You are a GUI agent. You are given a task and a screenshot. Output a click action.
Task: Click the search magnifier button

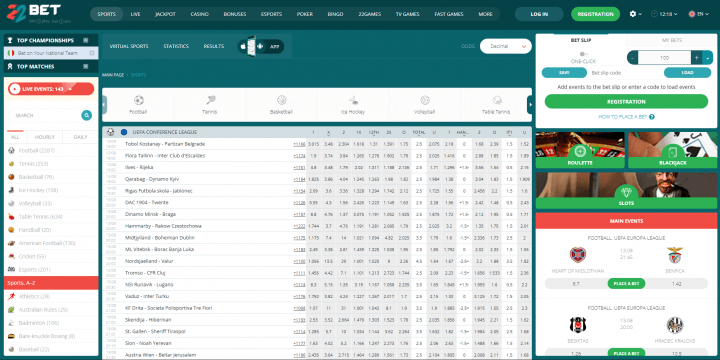86,115
